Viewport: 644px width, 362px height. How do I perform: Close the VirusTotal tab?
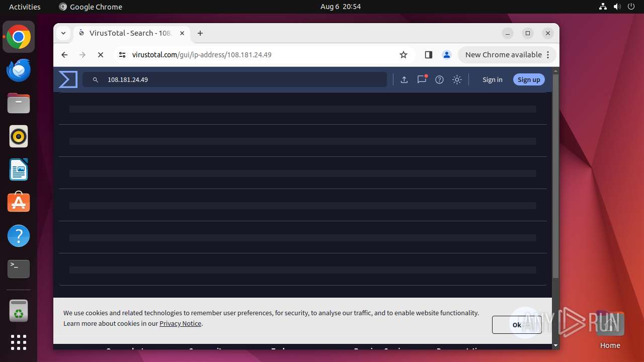(x=182, y=33)
